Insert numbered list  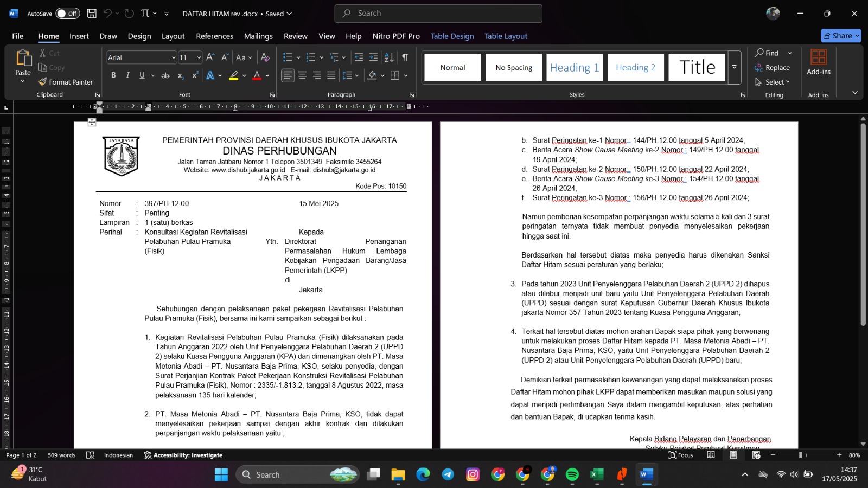(x=311, y=57)
